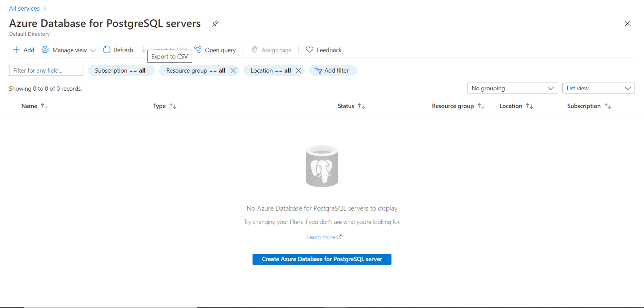Go back to All services breadcrumb

24,8
